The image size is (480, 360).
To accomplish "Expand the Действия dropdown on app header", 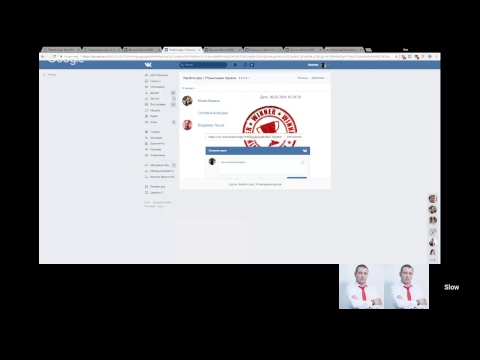I will [319, 78].
